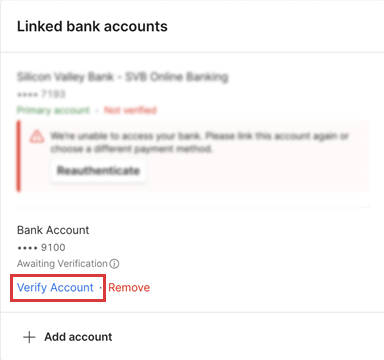Click the info icon beside Awaiting Verification
Image resolution: width=384 pixels, height=360 pixels.
click(x=114, y=264)
